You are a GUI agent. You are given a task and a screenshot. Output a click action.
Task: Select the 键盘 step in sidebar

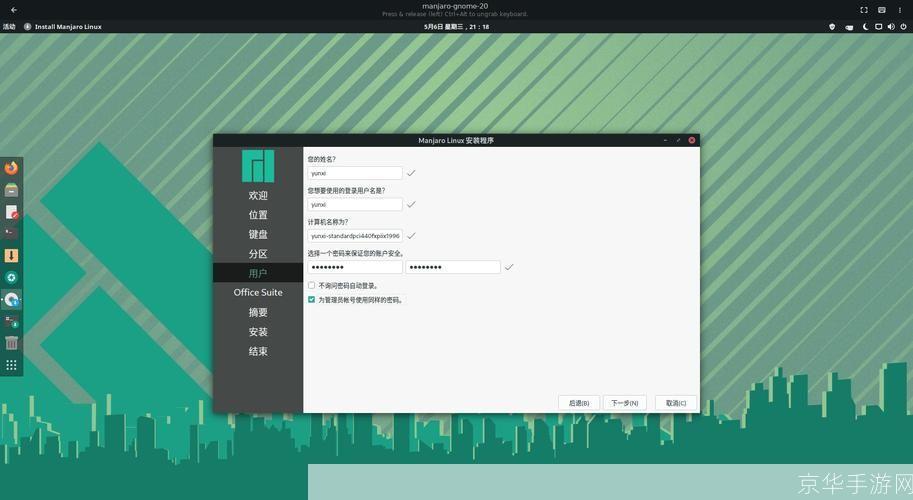point(258,234)
